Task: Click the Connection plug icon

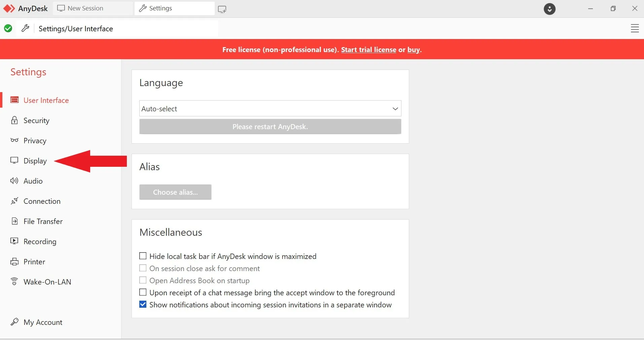Action: click(x=14, y=201)
